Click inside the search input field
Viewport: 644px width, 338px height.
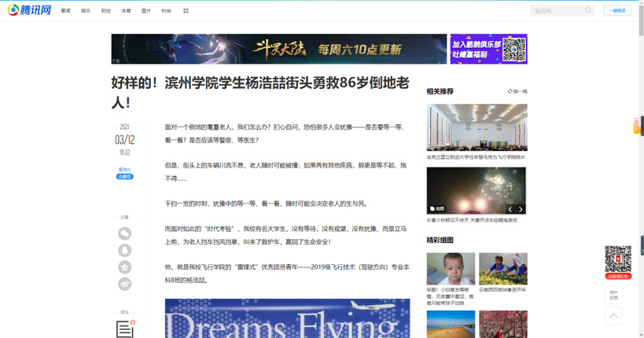[556, 11]
